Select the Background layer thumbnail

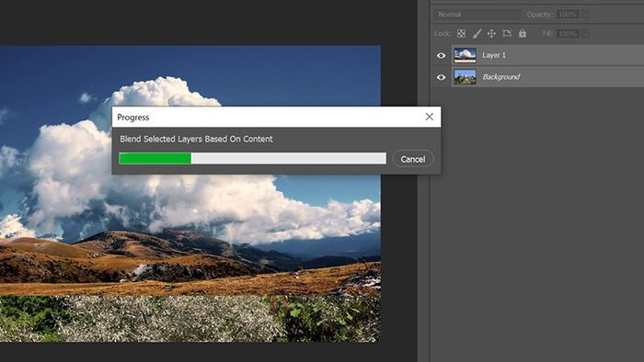pos(465,76)
